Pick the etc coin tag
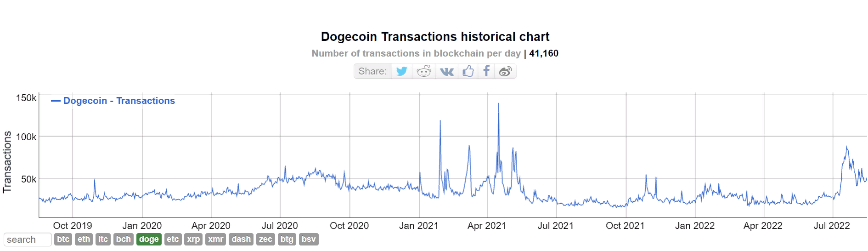 [x=173, y=239]
